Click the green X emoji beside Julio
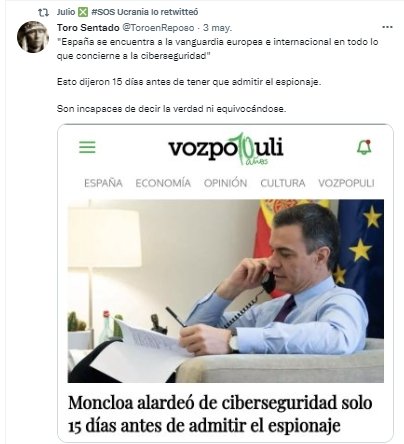404x444 pixels. pyautogui.click(x=83, y=12)
